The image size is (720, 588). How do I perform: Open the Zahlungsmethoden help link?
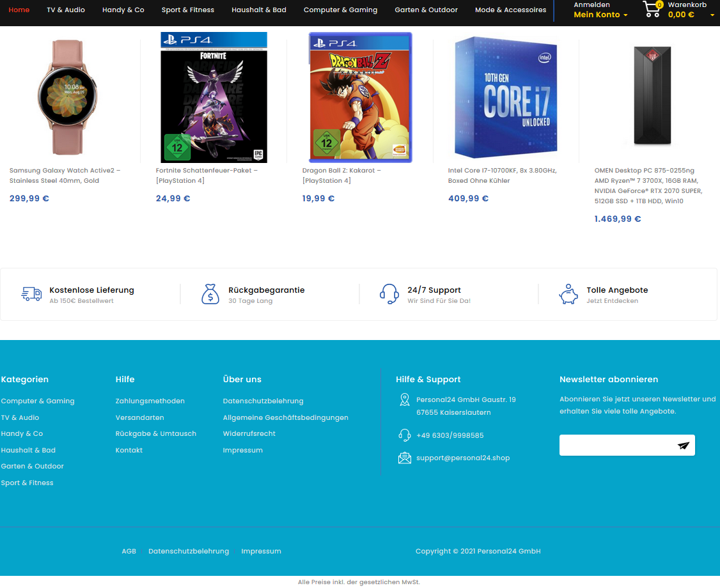(150, 401)
